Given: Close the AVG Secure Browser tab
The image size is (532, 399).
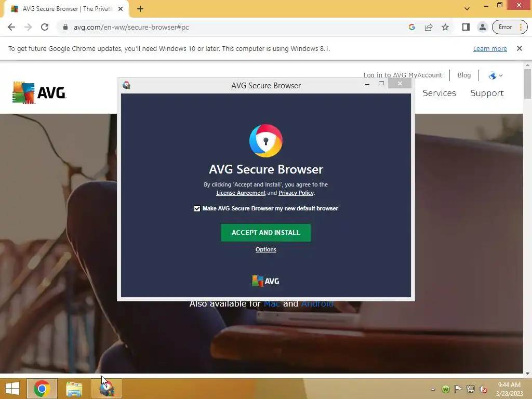Looking at the screenshot, I should point(121,9).
